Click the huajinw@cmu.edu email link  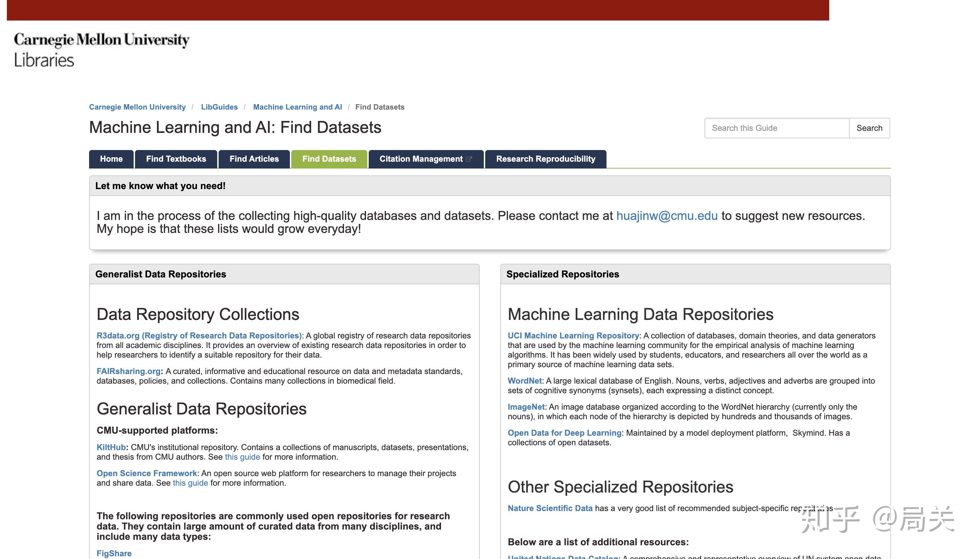667,216
